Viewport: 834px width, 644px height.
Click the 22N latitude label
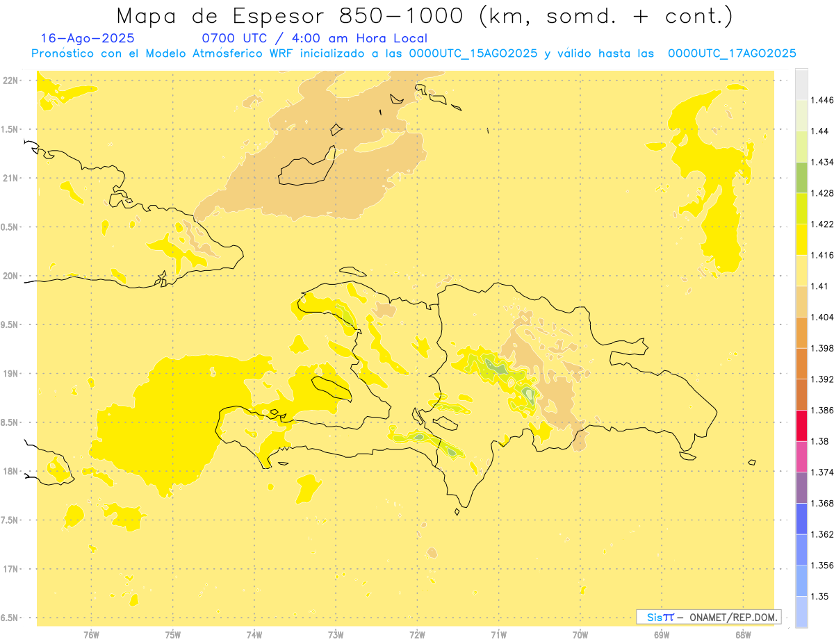(x=10, y=81)
